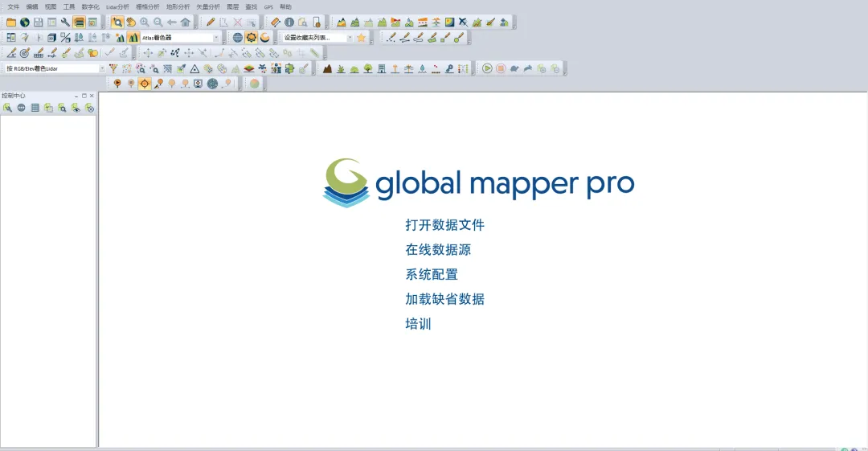Click the blue grid globe icon
This screenshot has width=868, height=451.
pyautogui.click(x=237, y=38)
